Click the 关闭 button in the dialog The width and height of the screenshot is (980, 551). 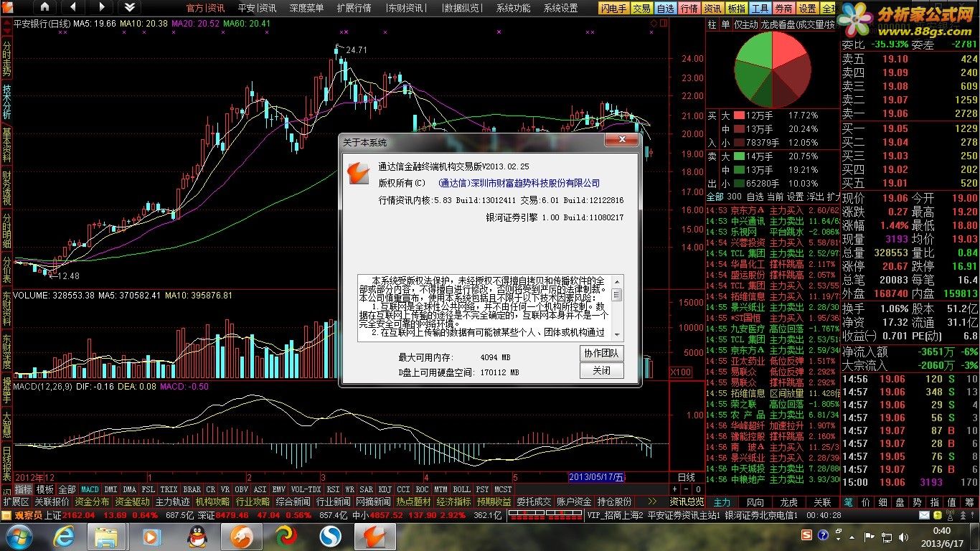click(x=601, y=371)
